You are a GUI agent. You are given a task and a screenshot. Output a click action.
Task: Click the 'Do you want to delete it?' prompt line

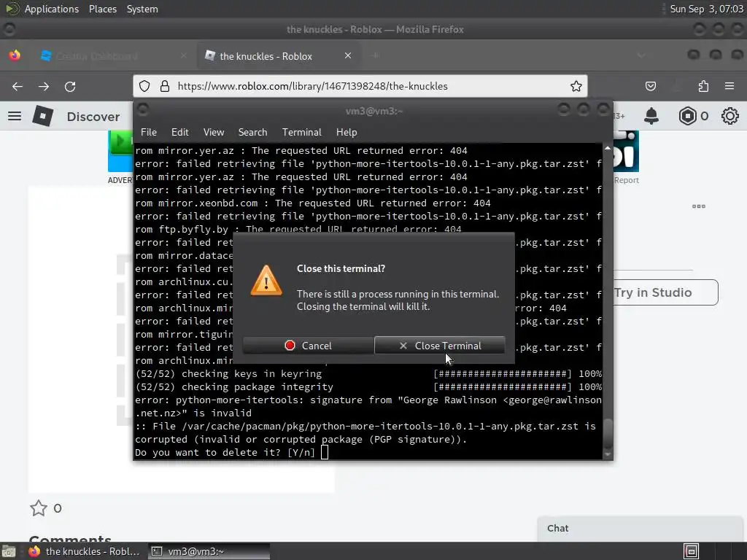tap(225, 452)
